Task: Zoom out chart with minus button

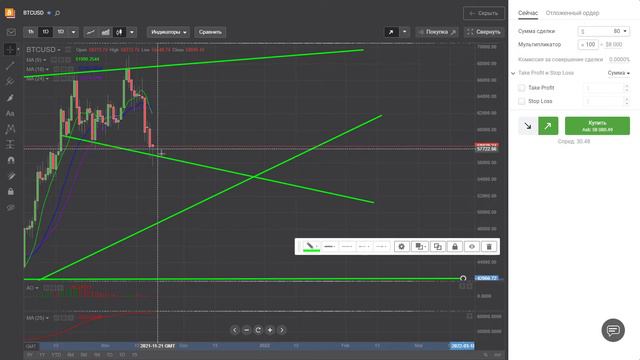Action: [246, 330]
